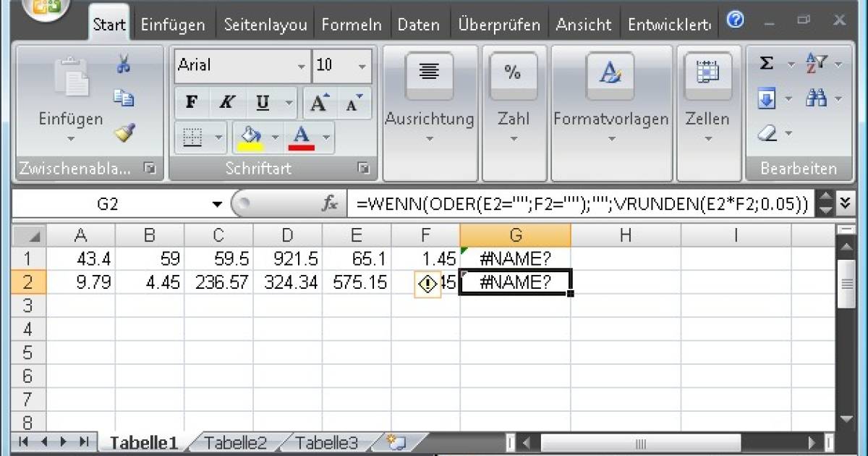Click the insert new worksheet tab icon
This screenshot has height=456, width=868.
(x=397, y=442)
